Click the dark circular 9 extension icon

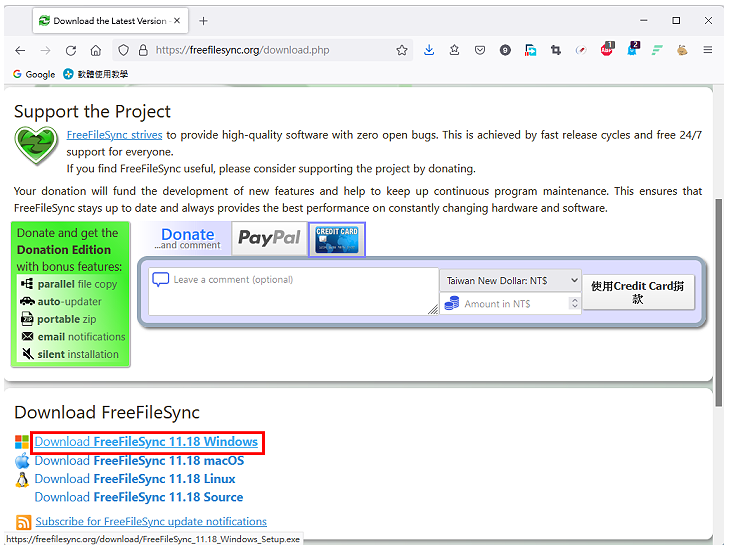[505, 50]
